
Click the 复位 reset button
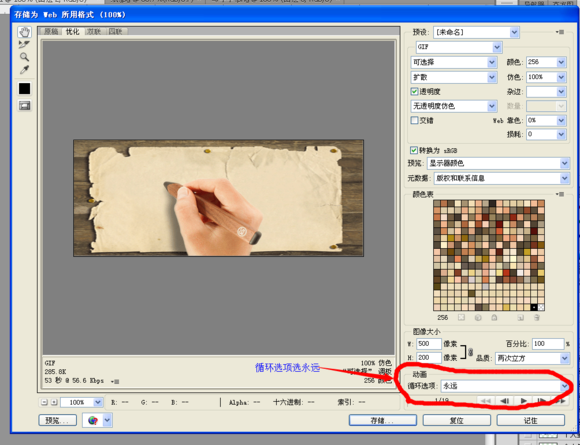point(457,420)
